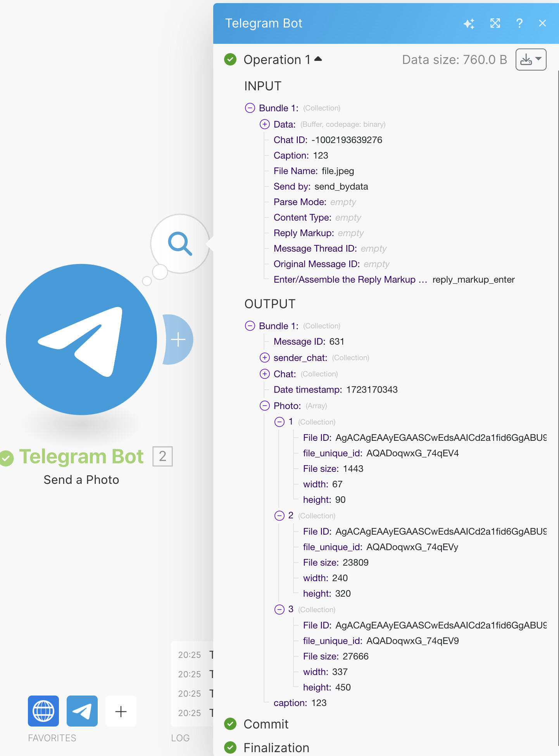Click the output caption: 123 row

(300, 703)
